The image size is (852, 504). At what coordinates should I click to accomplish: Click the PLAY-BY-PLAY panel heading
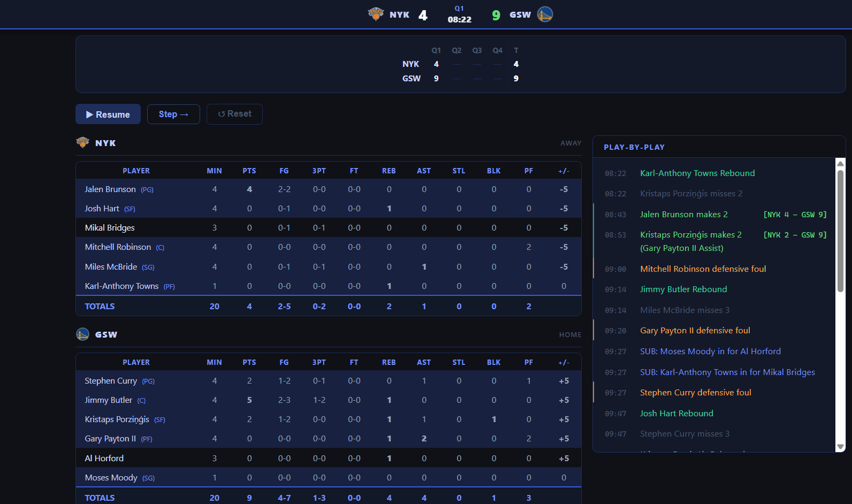tap(634, 147)
